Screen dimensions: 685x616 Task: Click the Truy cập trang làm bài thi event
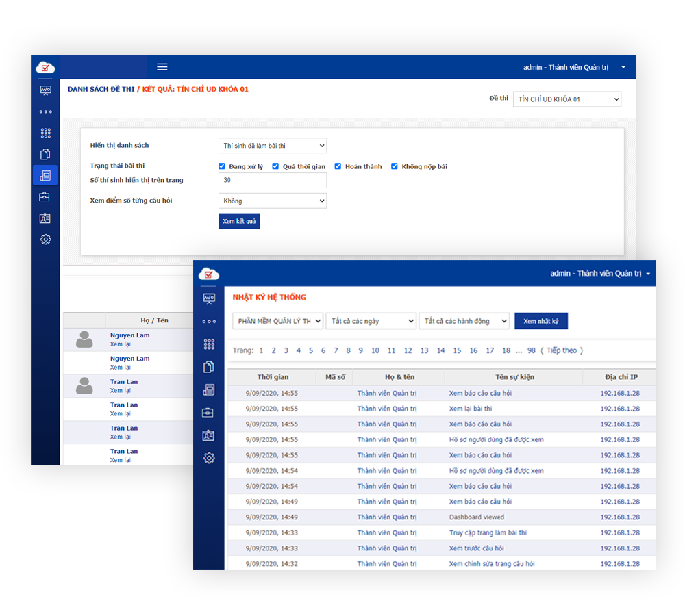pyautogui.click(x=488, y=532)
